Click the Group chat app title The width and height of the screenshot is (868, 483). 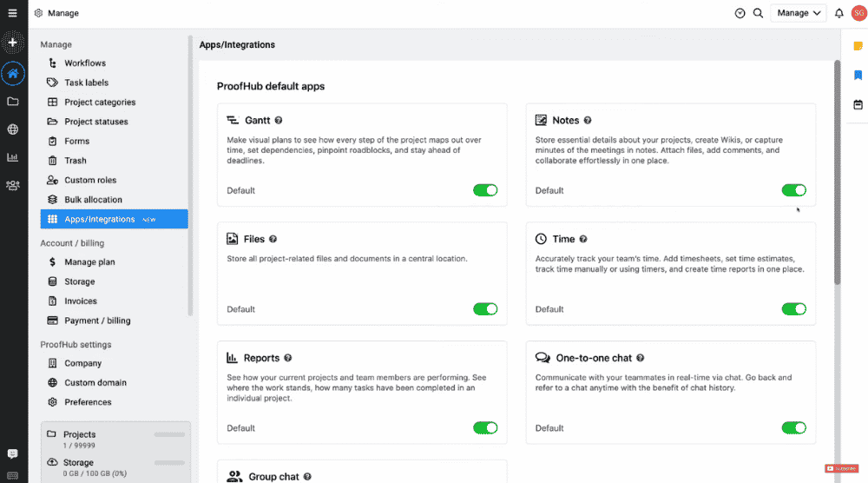[273, 477]
